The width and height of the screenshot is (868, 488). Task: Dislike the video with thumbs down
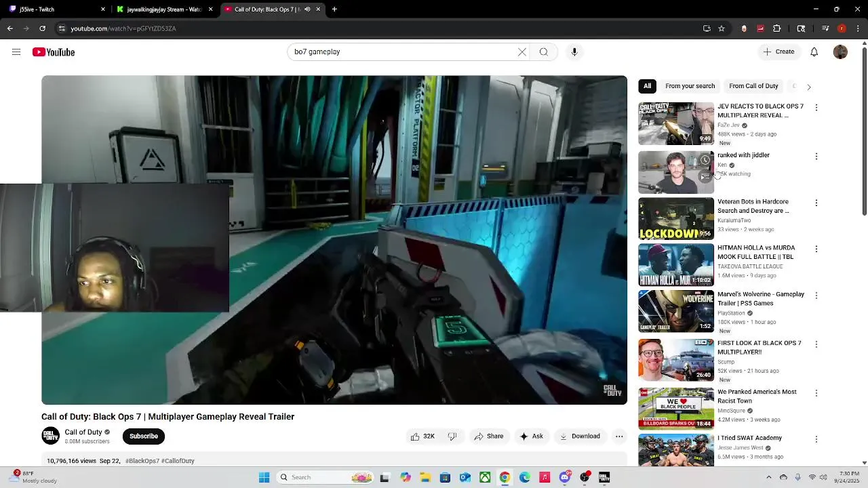452,436
